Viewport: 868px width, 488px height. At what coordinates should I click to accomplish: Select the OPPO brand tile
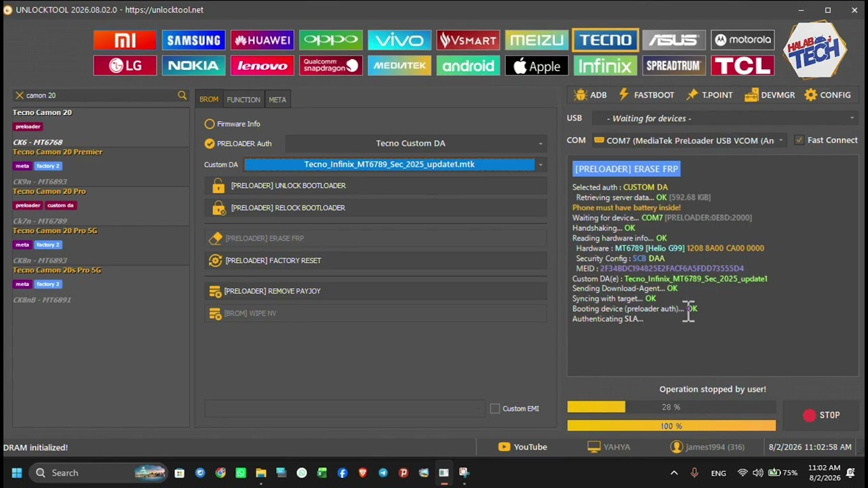(330, 41)
